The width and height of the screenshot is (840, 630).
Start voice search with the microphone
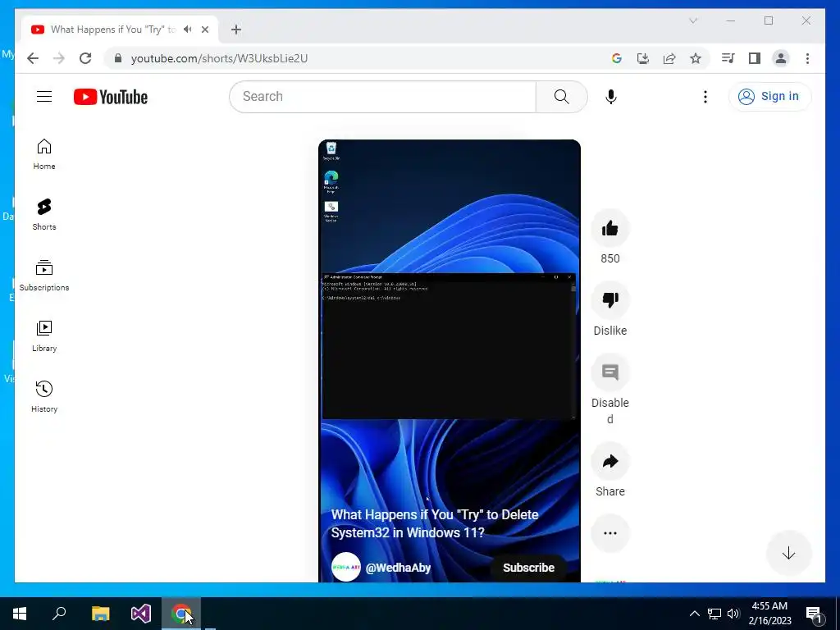[x=610, y=97]
